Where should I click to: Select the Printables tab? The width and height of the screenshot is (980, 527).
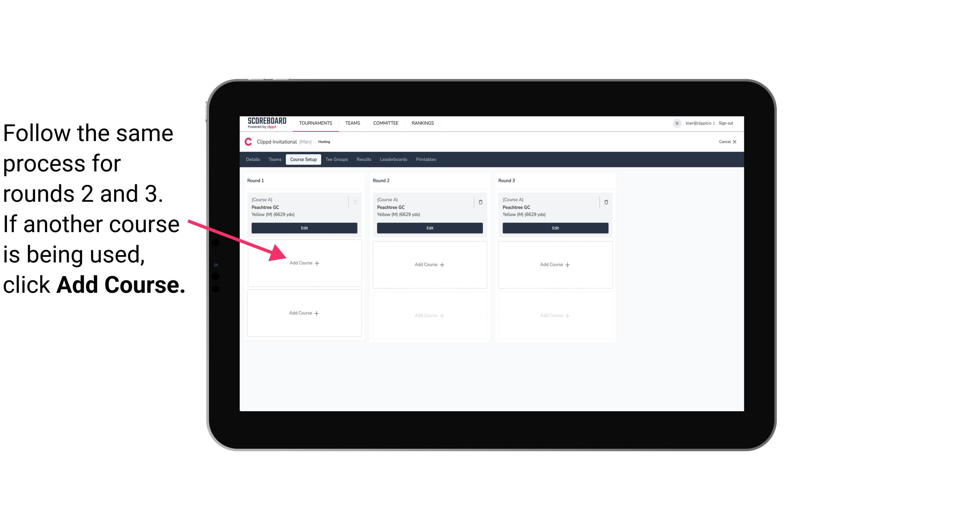426,159
